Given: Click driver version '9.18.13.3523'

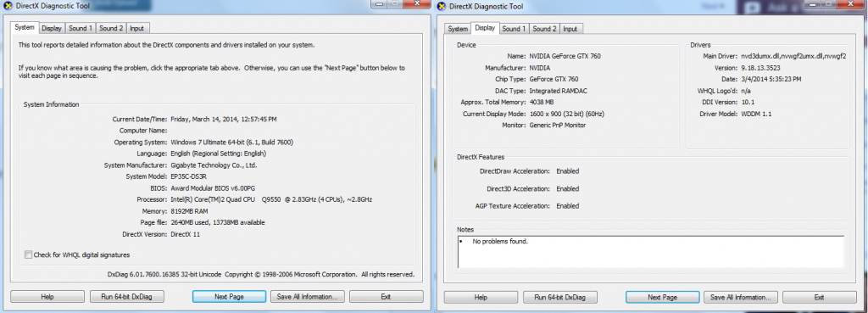Looking at the screenshot, I should coord(760,68).
